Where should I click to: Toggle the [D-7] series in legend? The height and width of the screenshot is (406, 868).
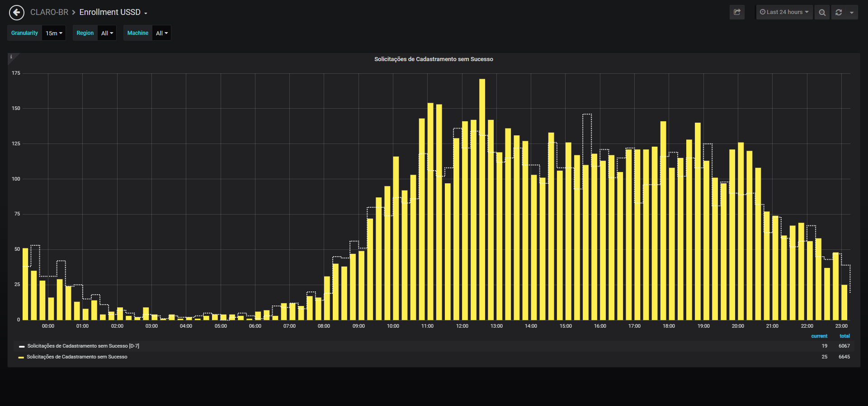click(83, 346)
